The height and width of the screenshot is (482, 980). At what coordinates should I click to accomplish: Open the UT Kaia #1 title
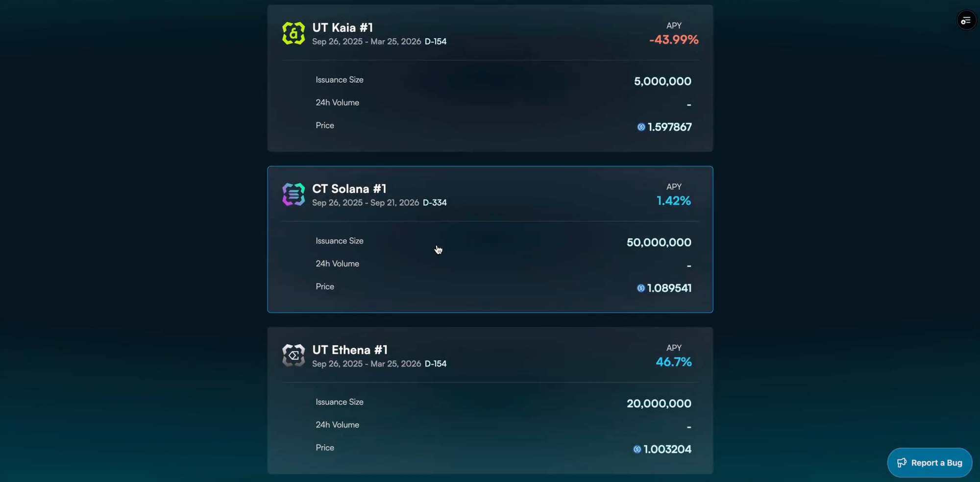pos(343,27)
